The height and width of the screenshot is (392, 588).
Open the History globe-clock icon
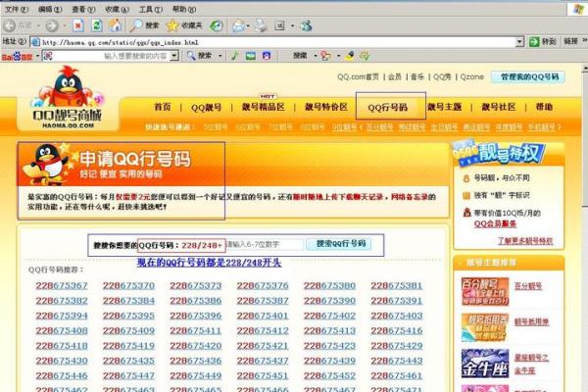[217, 25]
